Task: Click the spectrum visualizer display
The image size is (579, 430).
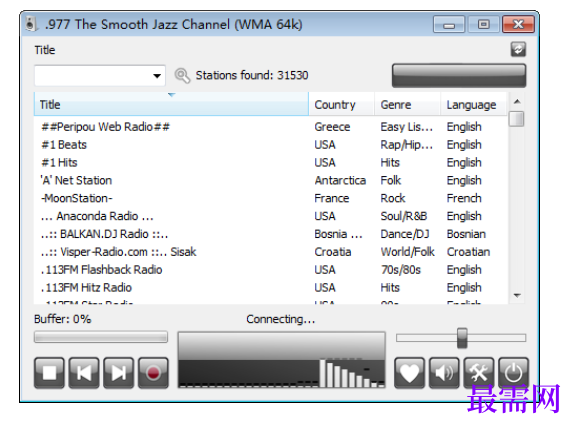Action: tap(281, 359)
